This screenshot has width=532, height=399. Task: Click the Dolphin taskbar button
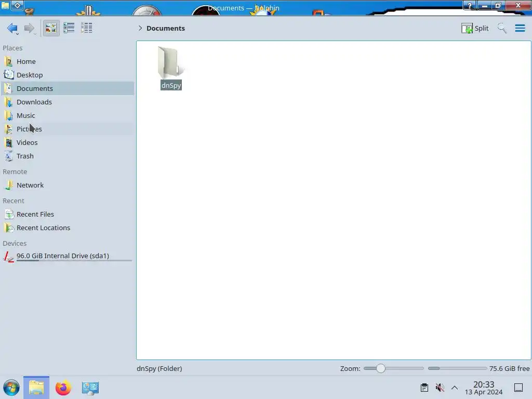[x=36, y=388]
